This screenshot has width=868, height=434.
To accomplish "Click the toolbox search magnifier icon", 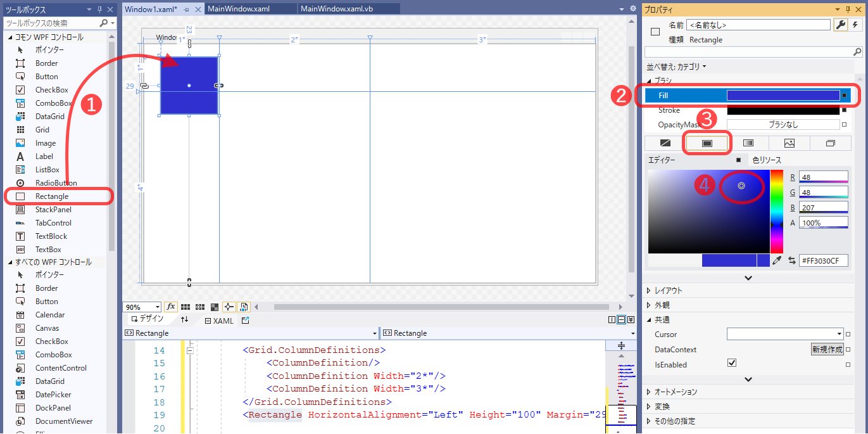I will pyautogui.click(x=103, y=23).
